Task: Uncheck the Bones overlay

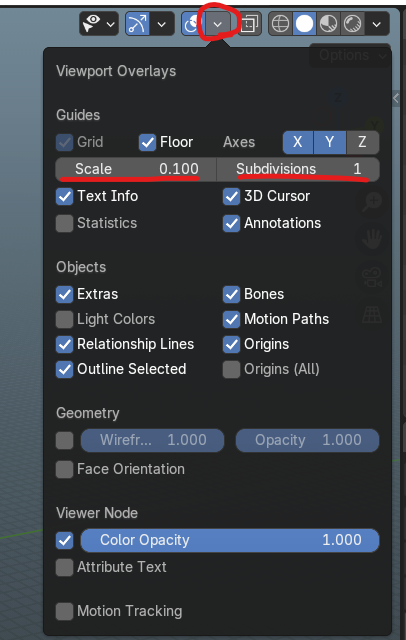Action: pos(231,294)
